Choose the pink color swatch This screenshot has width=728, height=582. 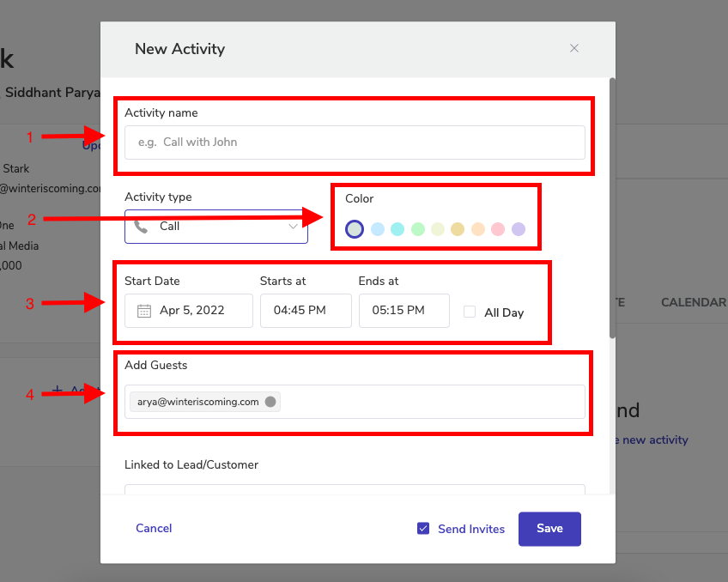point(498,229)
